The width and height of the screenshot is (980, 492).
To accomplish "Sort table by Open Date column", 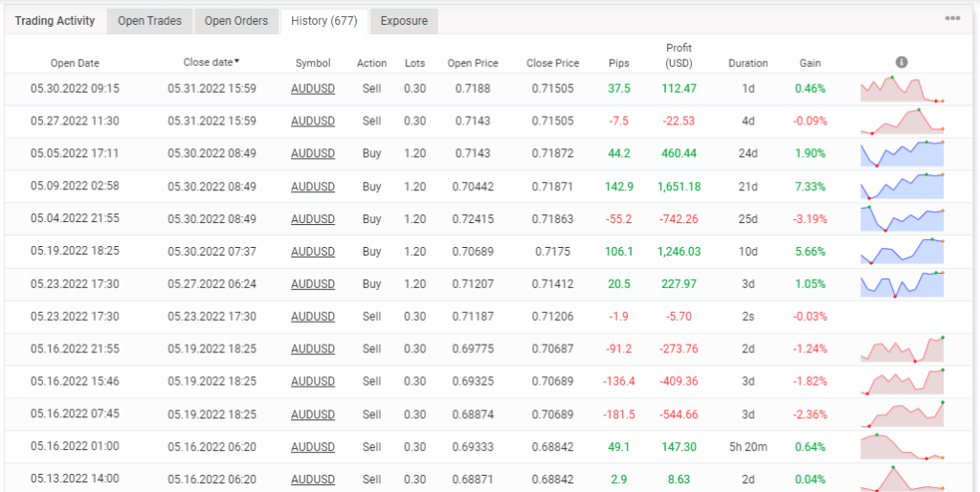I will [75, 63].
